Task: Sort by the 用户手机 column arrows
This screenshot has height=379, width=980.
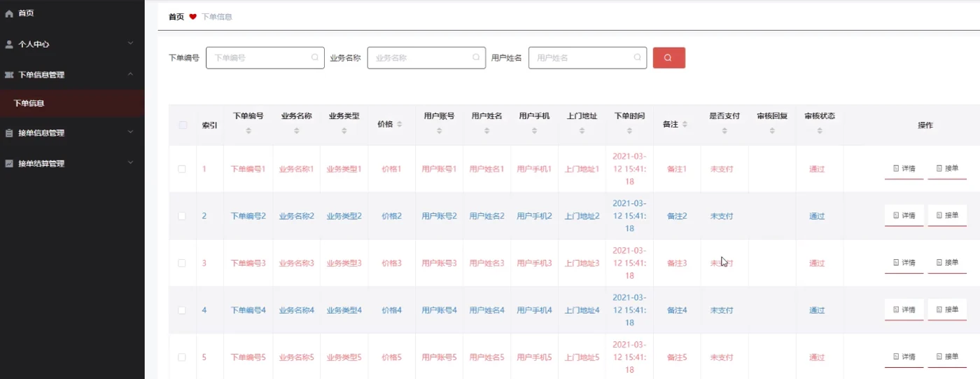Action: coord(534,130)
